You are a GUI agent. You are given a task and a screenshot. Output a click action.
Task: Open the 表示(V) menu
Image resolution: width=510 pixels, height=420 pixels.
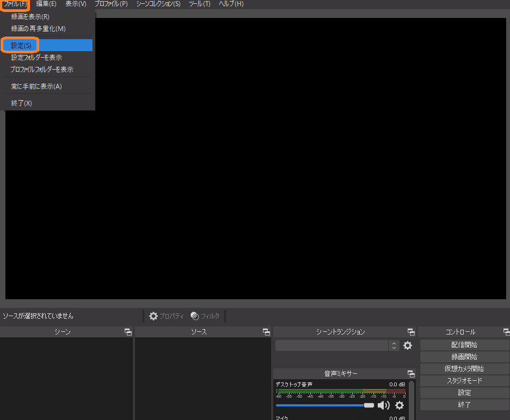click(x=76, y=4)
